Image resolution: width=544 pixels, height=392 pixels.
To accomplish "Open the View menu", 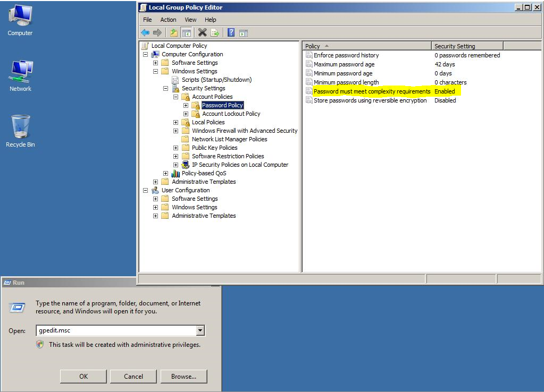I will pyautogui.click(x=190, y=20).
